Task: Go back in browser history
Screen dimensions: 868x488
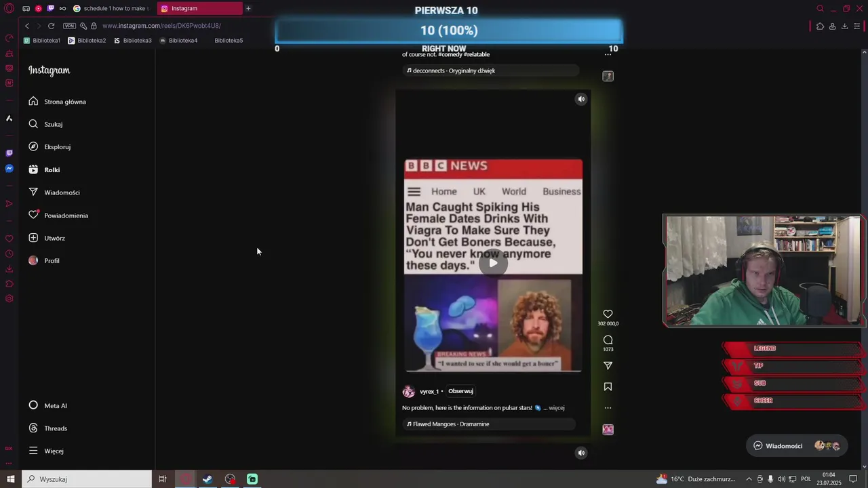Action: click(27, 26)
